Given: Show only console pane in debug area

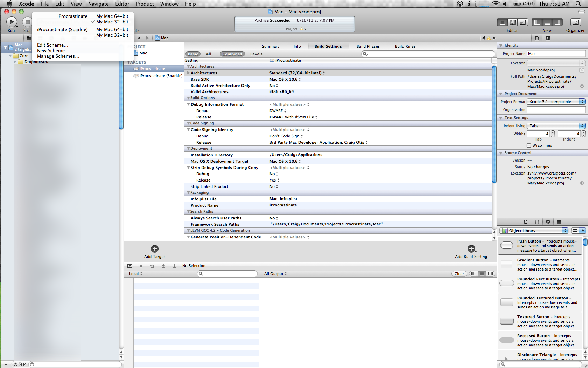Looking at the screenshot, I should tap(491, 274).
